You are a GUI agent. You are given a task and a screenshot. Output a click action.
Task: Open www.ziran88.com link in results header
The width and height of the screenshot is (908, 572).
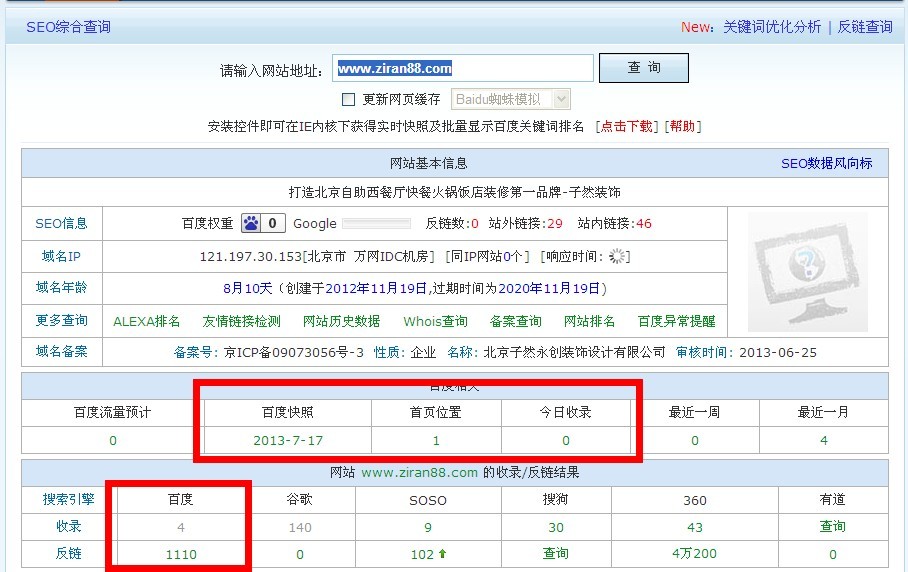[419, 472]
